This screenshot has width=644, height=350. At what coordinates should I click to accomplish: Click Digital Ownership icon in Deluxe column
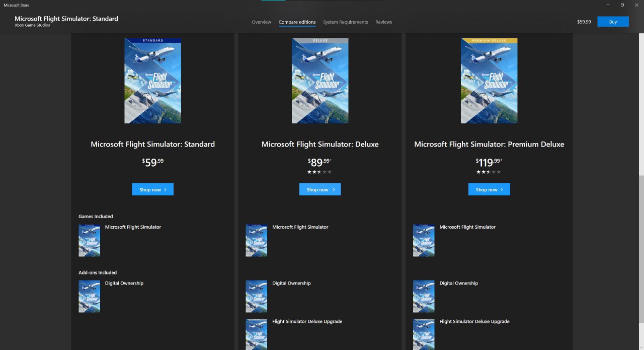click(256, 297)
